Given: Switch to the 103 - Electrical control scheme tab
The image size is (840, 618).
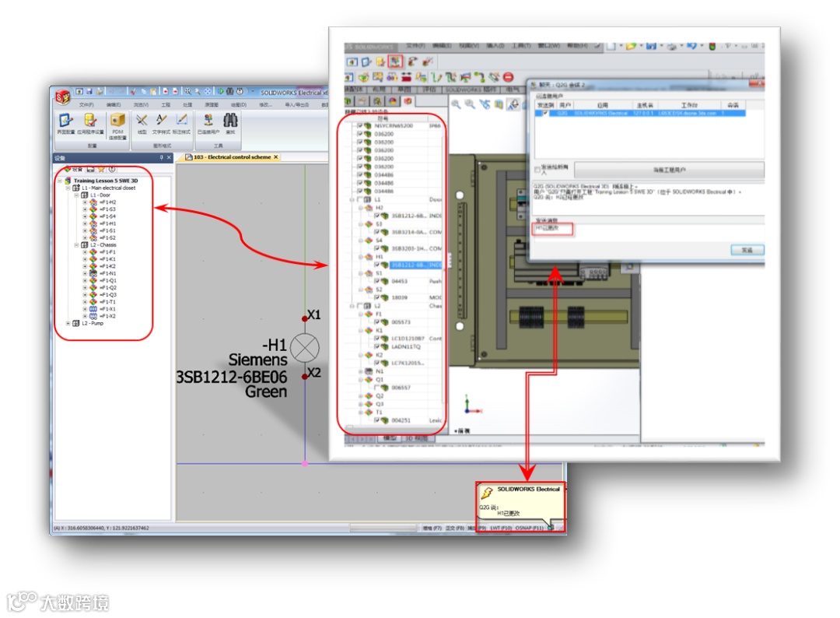Looking at the screenshot, I should click(232, 157).
